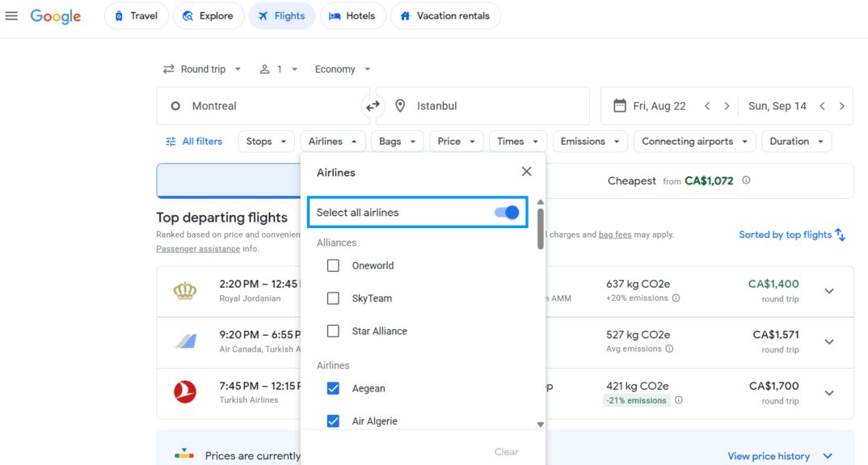Click the Turkish Airlines logo
The height and width of the screenshot is (465, 868).
point(185,392)
